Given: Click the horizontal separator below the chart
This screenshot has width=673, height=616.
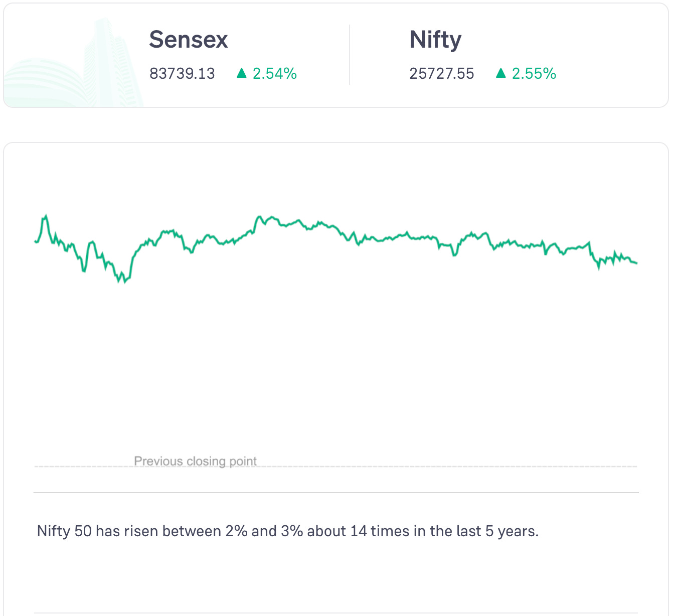Looking at the screenshot, I should click(336, 493).
